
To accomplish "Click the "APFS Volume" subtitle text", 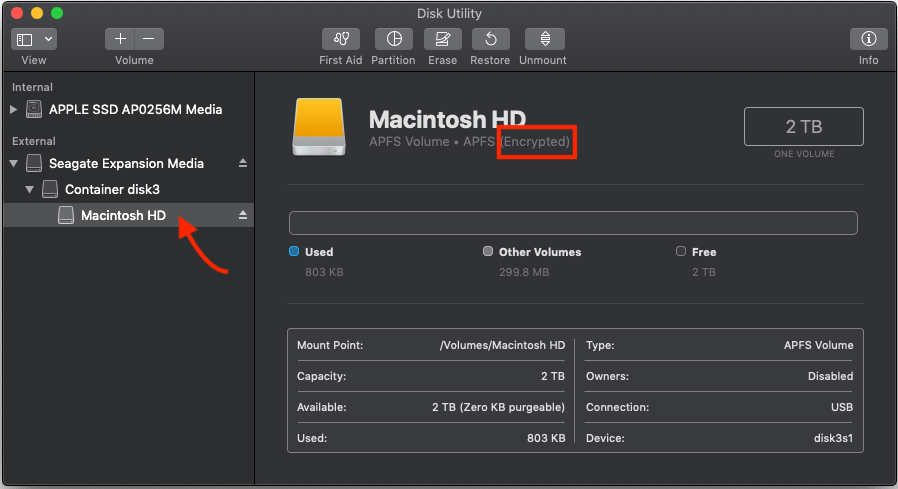I will [409, 141].
